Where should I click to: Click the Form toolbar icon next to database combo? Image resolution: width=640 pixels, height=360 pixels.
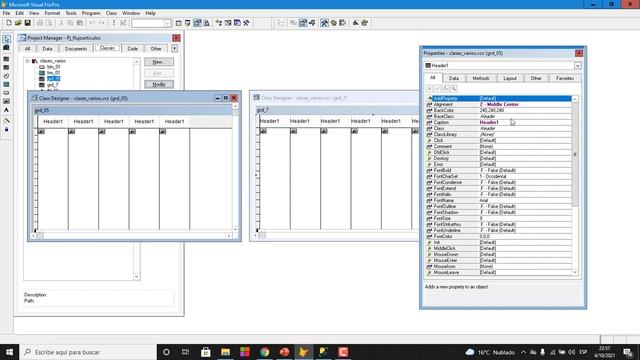(x=178, y=23)
